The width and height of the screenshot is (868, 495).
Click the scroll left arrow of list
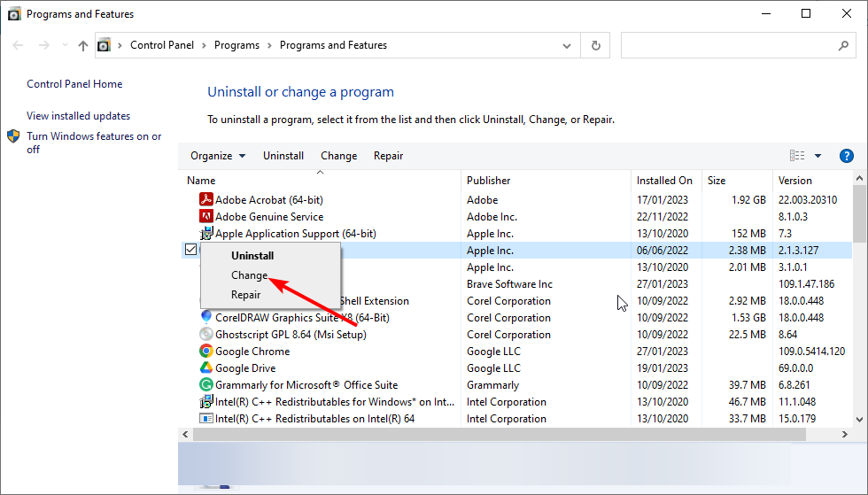pos(185,435)
